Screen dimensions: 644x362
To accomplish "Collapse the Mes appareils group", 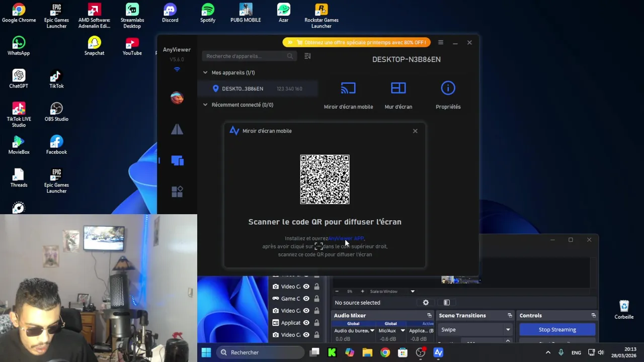I will pyautogui.click(x=205, y=72).
